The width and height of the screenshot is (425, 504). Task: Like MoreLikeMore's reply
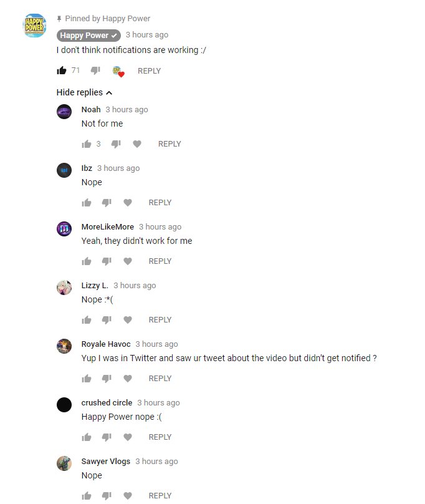pos(87,261)
